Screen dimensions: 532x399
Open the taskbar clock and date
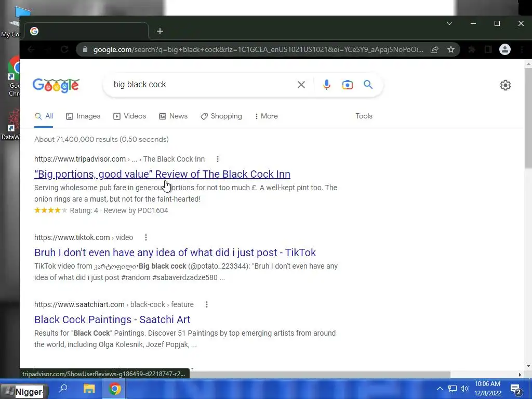(487, 389)
